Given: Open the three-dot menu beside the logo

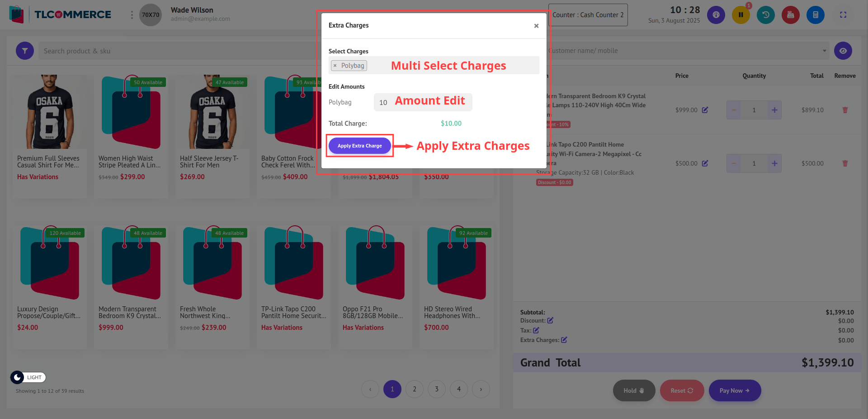Looking at the screenshot, I should (132, 15).
